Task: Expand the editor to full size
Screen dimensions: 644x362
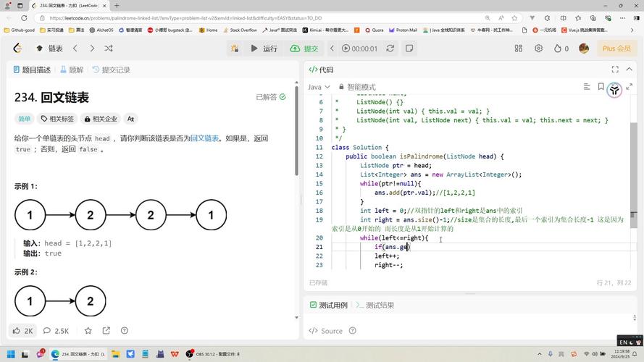Action: pos(630,87)
